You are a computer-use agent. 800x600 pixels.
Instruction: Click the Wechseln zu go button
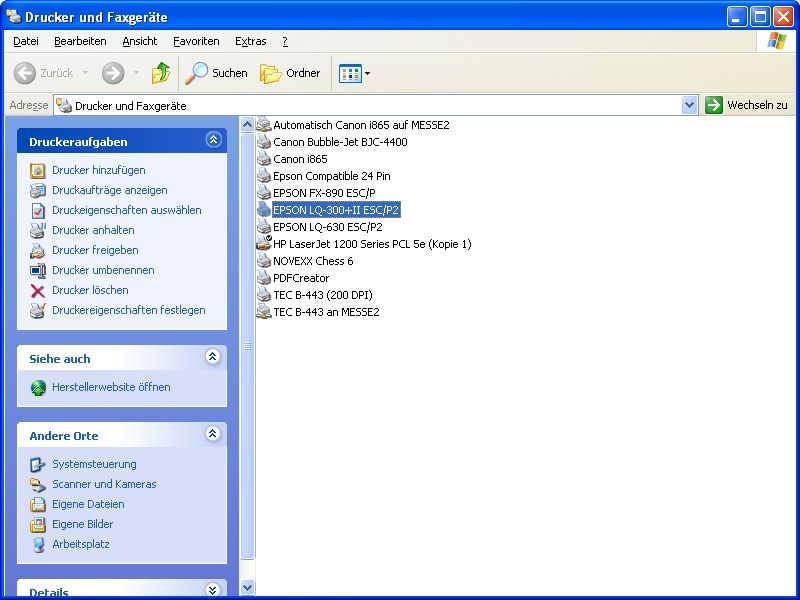click(746, 105)
